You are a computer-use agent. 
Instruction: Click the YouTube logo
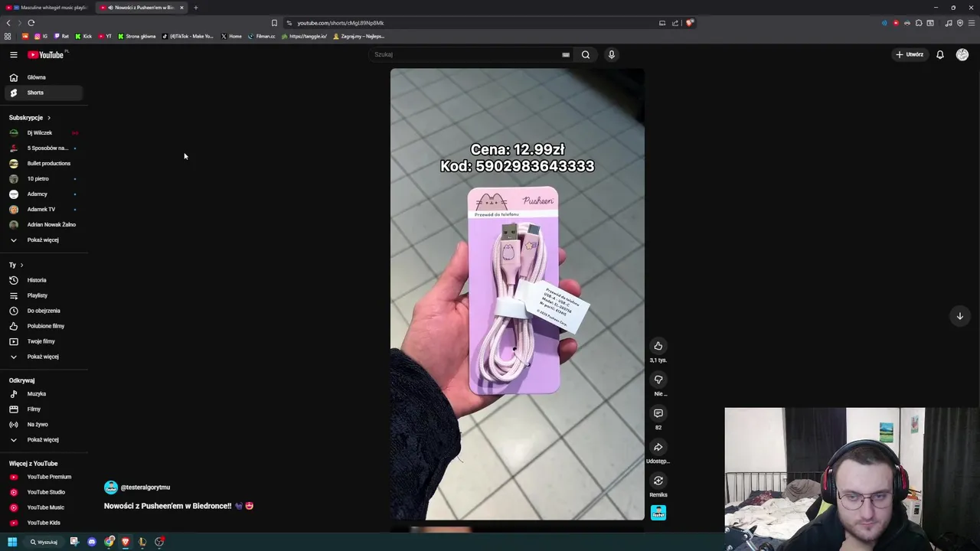[x=47, y=54]
